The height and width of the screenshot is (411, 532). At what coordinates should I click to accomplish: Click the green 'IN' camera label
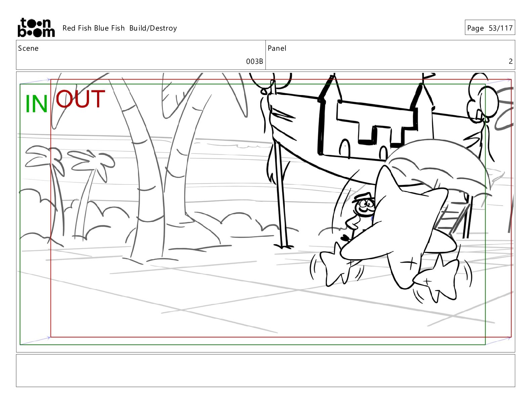pyautogui.click(x=36, y=104)
